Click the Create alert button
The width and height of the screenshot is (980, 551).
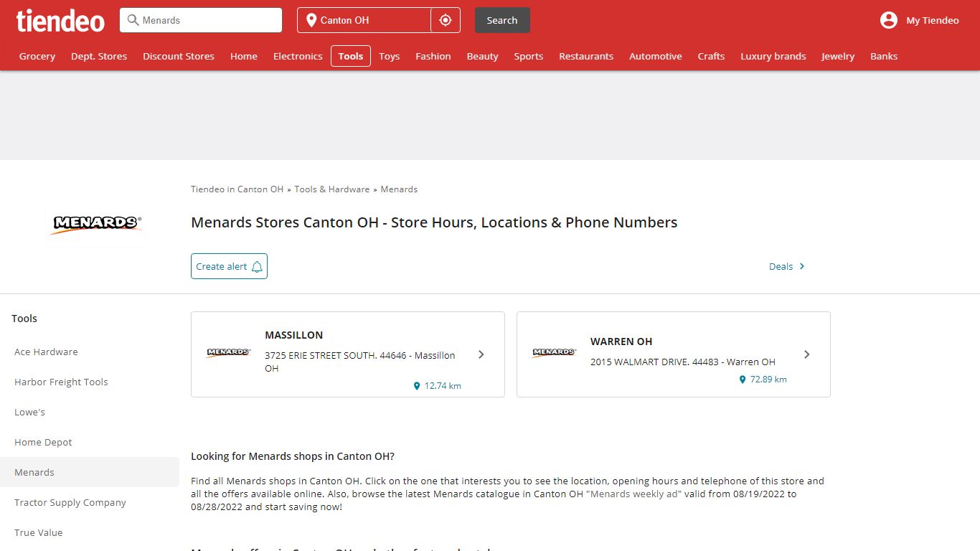pos(229,266)
